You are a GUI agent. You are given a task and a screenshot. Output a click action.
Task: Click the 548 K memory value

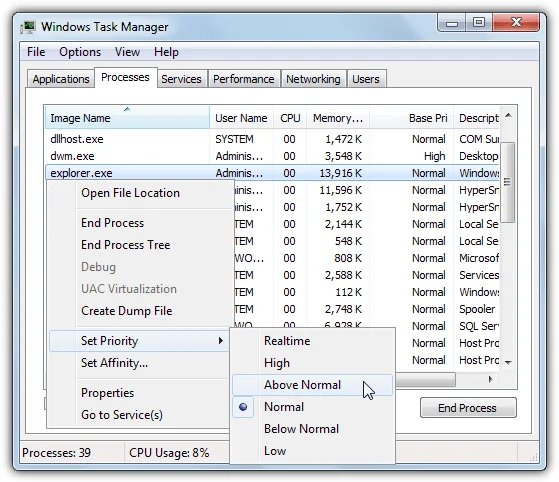(348, 241)
